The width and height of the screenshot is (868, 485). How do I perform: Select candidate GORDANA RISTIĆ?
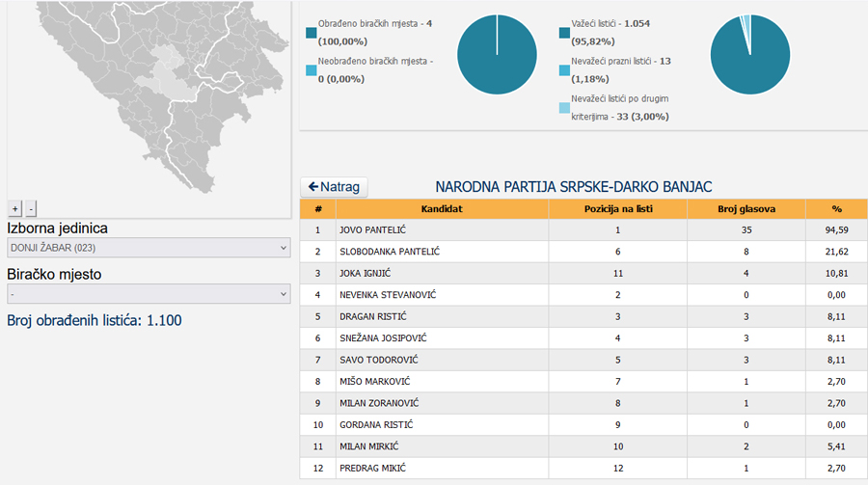(x=376, y=424)
